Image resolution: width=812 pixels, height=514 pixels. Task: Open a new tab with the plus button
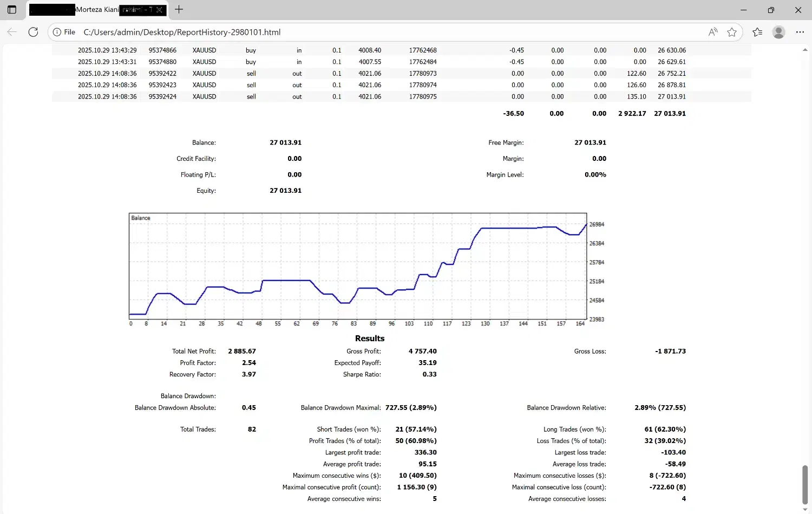(x=179, y=9)
